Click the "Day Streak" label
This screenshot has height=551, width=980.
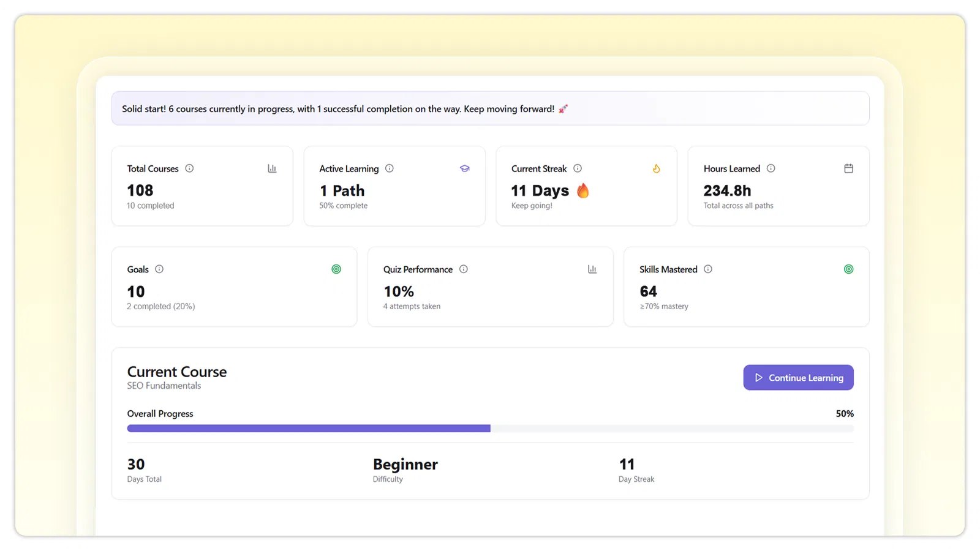pos(636,479)
